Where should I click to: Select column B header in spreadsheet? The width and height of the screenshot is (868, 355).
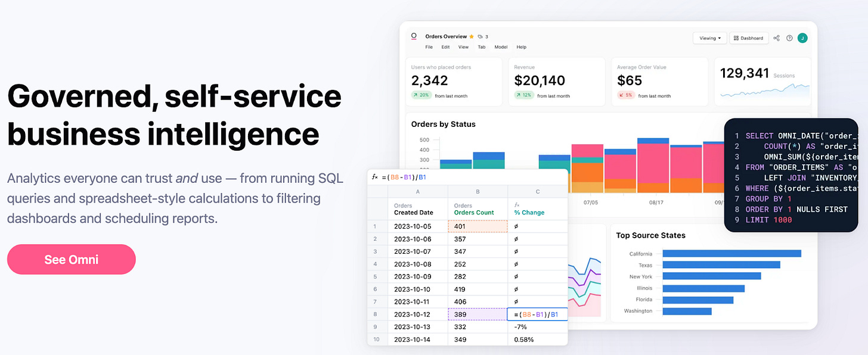coord(478,191)
